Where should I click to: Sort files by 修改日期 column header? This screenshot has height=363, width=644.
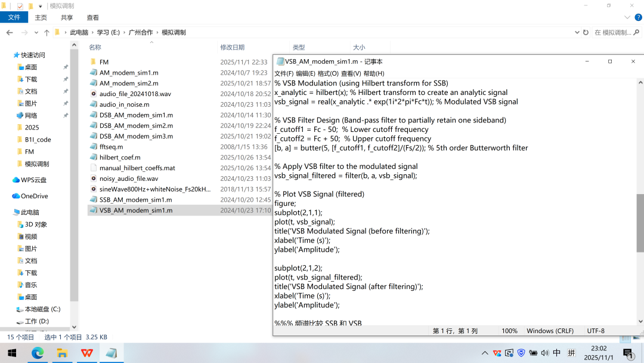233,47
